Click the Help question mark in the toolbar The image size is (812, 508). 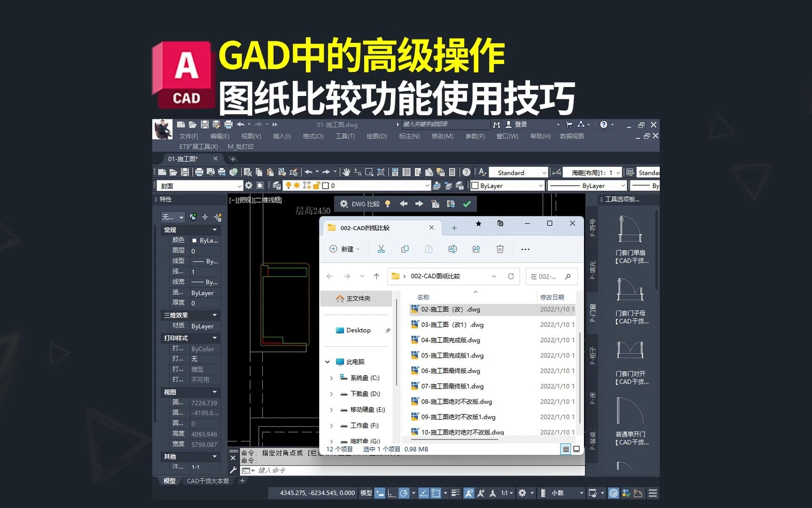coord(466,172)
